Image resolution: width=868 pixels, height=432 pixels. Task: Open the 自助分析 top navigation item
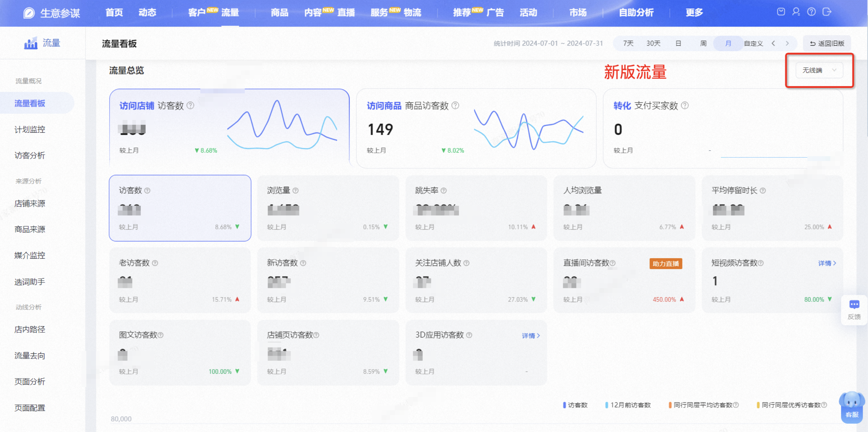click(x=636, y=12)
